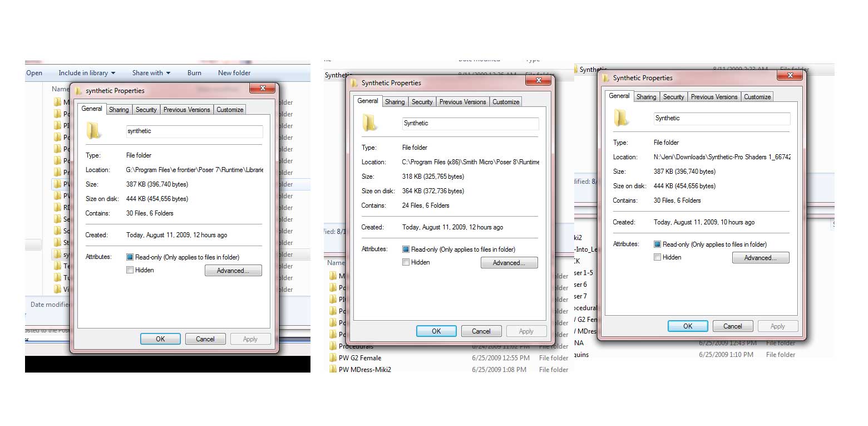
Task: Click the date 6/25/2009 1:10 PM
Action: pos(726,355)
